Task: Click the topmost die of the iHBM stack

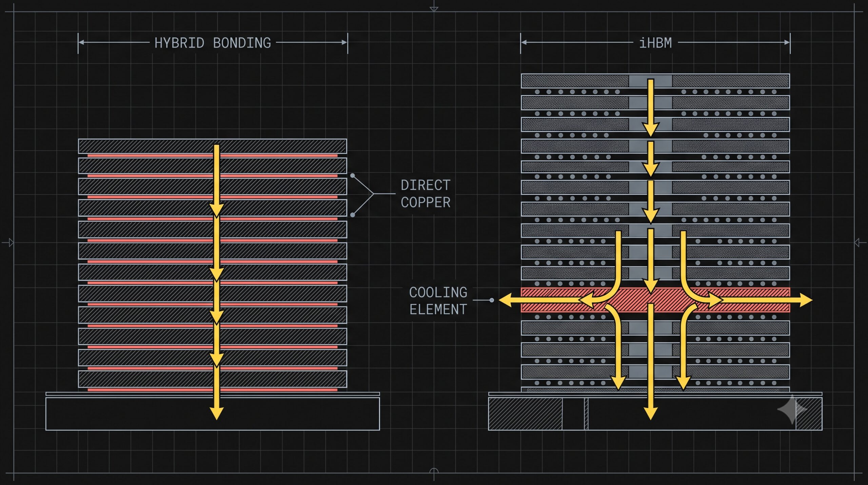Action: click(655, 81)
